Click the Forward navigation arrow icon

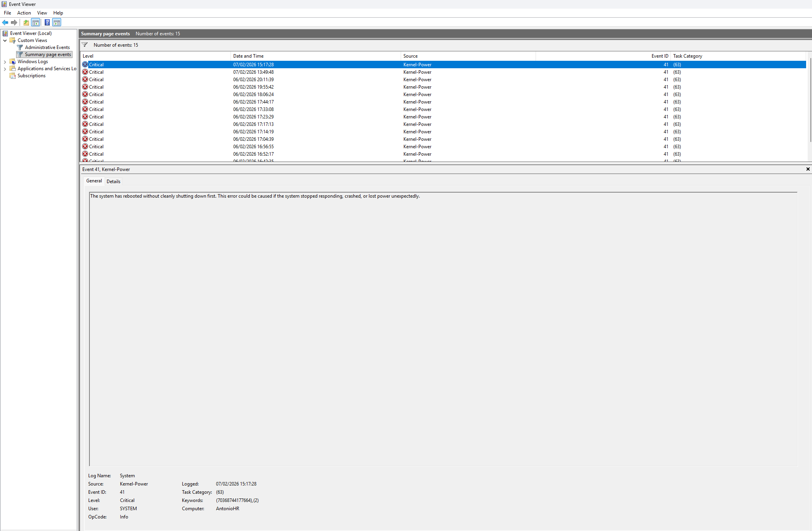(x=14, y=22)
